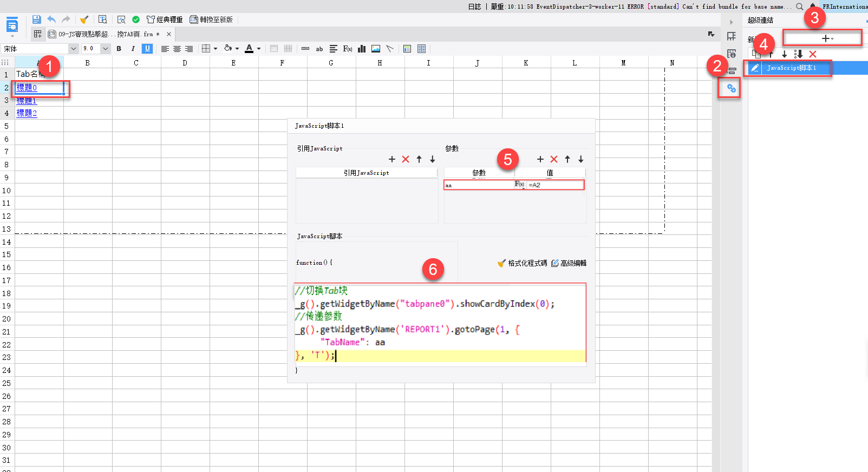Toggle italic formatting
This screenshot has width=868, height=472.
(133, 49)
